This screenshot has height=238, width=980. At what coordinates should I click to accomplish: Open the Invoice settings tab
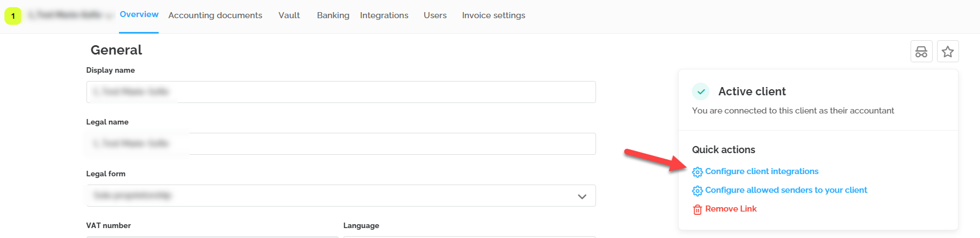[x=493, y=15]
